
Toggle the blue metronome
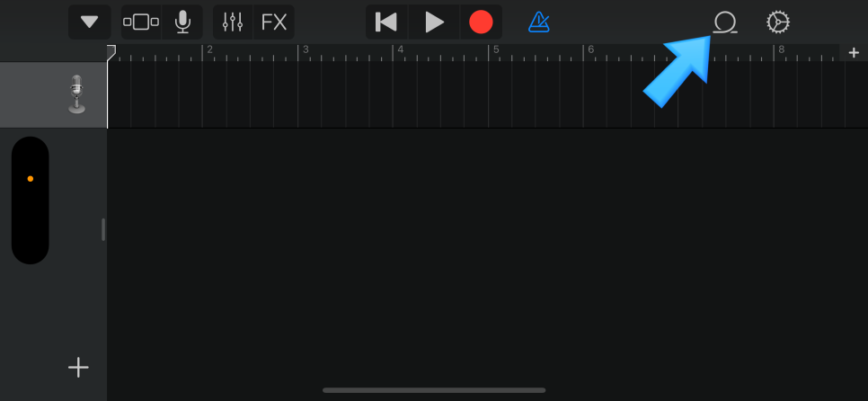click(538, 22)
